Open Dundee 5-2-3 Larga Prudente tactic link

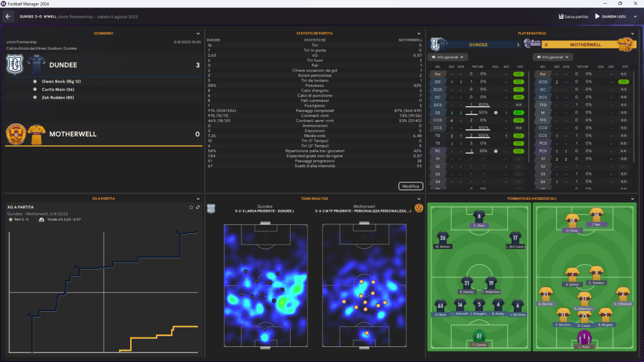coord(265,211)
